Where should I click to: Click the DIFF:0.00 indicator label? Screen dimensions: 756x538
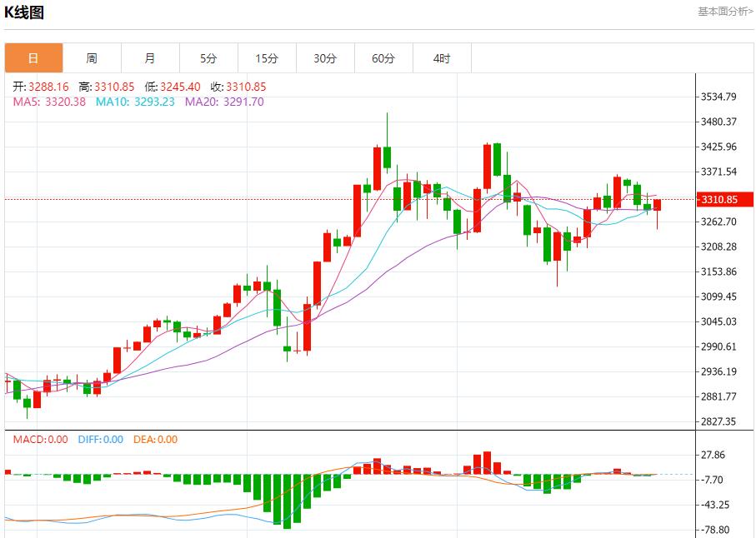tap(100, 440)
